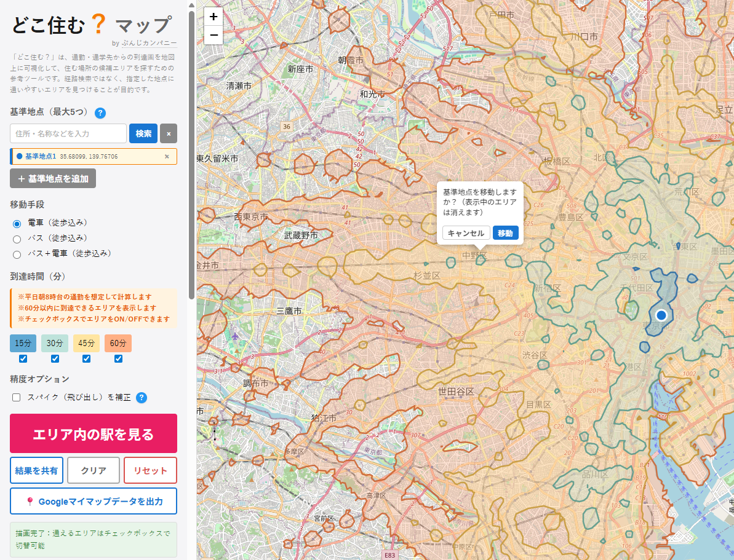Click 三鷹市 label on the map

click(289, 310)
